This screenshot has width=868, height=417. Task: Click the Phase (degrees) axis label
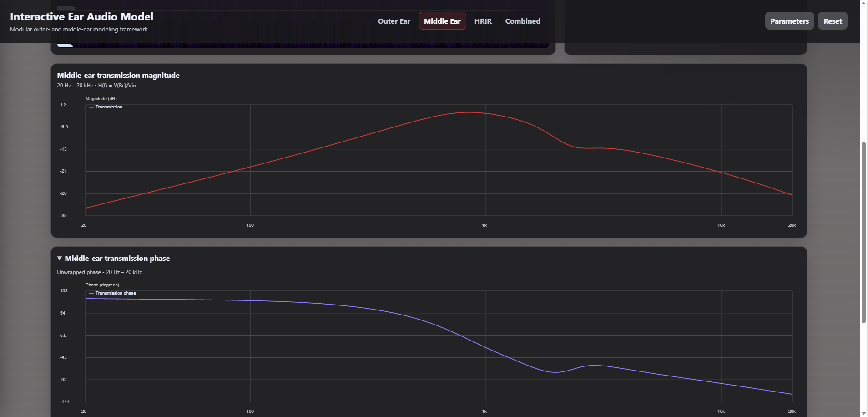pos(102,285)
